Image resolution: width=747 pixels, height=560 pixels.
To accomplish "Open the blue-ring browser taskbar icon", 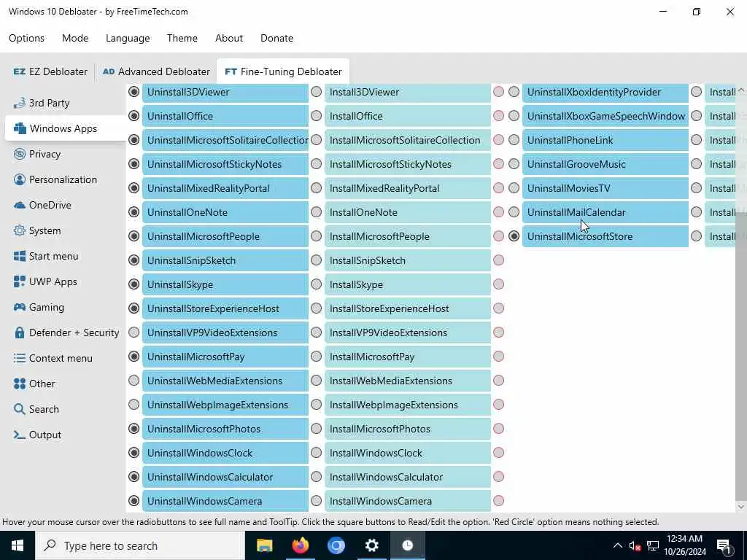I will point(336,545).
